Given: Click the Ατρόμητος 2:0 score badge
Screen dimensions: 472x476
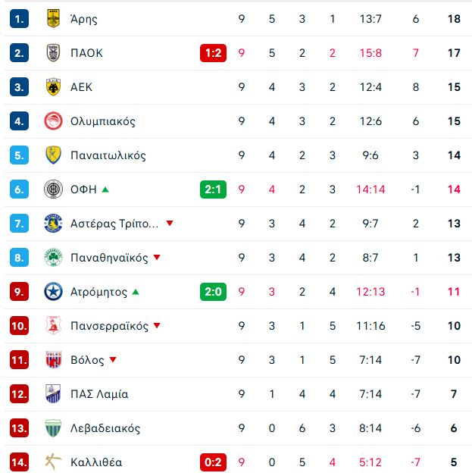Looking at the screenshot, I should coord(213,292).
